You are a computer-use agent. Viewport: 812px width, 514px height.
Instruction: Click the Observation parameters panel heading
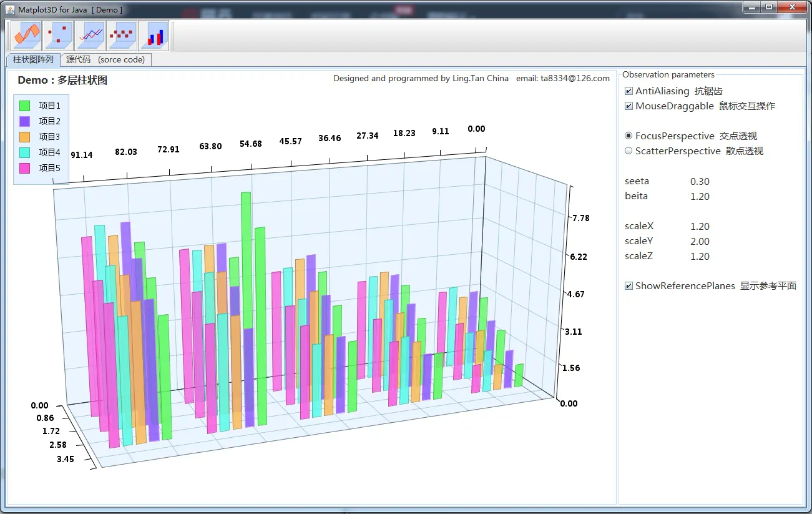click(668, 75)
